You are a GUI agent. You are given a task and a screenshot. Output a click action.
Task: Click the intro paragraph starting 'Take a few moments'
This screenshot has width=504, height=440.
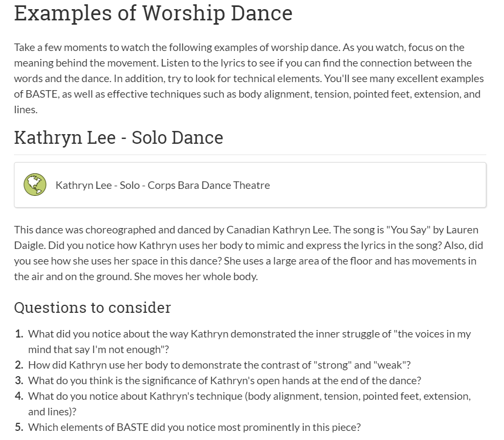click(x=249, y=78)
